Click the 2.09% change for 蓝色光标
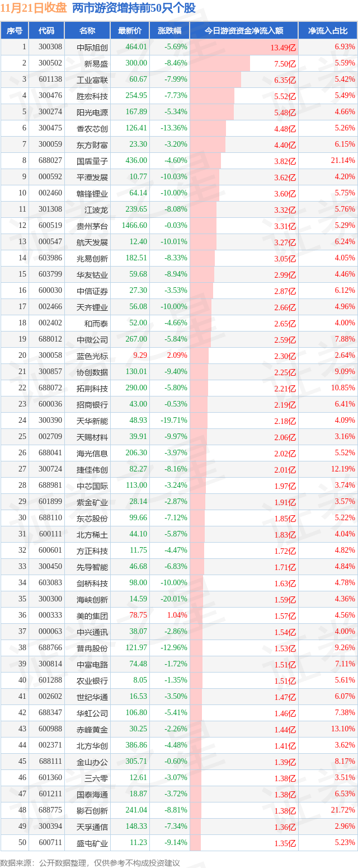358x868 pixels. pyautogui.click(x=177, y=356)
